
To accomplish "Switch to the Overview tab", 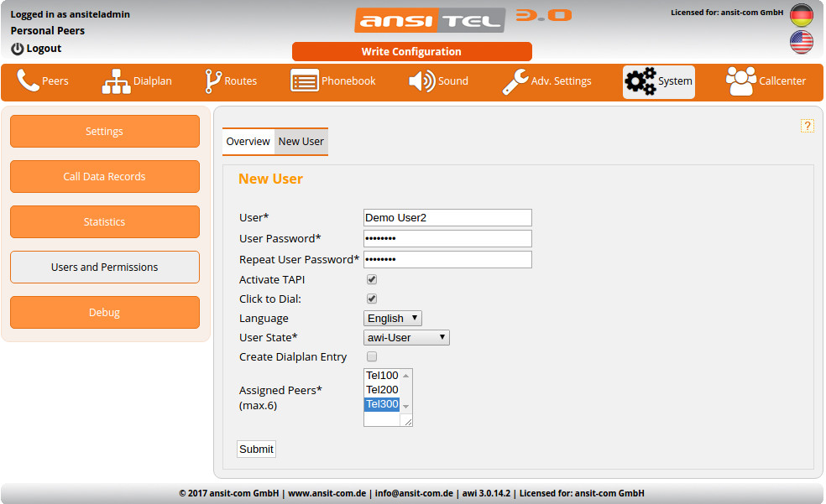I will click(x=248, y=142).
